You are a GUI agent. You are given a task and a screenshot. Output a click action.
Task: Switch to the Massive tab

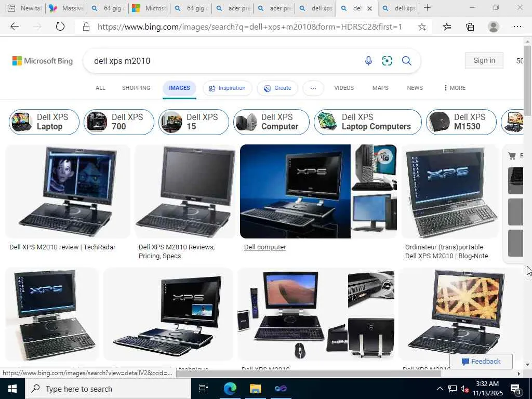click(65, 8)
